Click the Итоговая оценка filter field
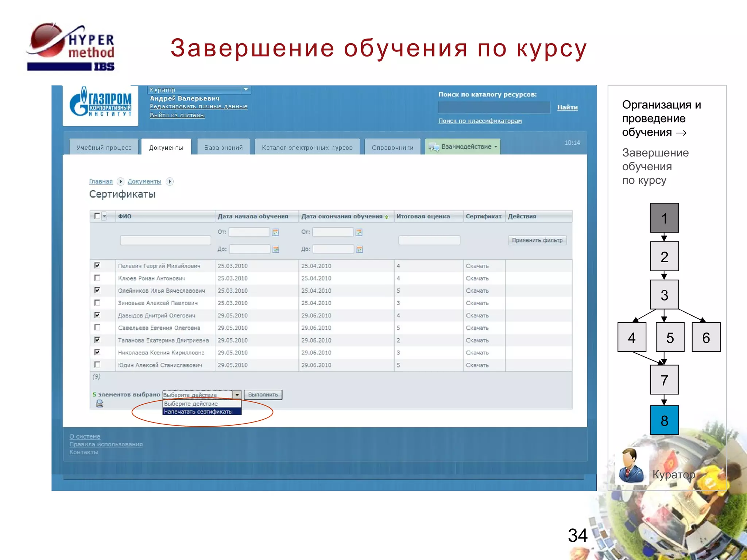Image resolution: width=747 pixels, height=560 pixels. point(429,240)
